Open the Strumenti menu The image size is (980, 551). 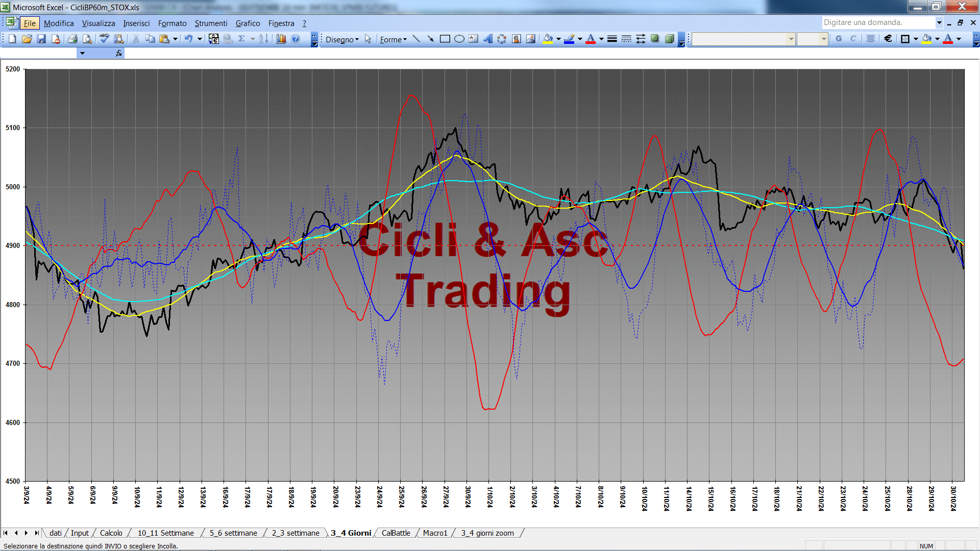point(211,23)
